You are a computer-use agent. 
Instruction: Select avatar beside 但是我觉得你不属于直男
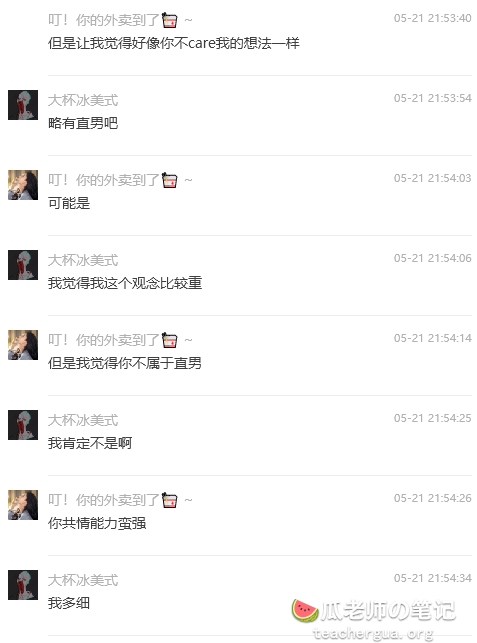(x=23, y=345)
